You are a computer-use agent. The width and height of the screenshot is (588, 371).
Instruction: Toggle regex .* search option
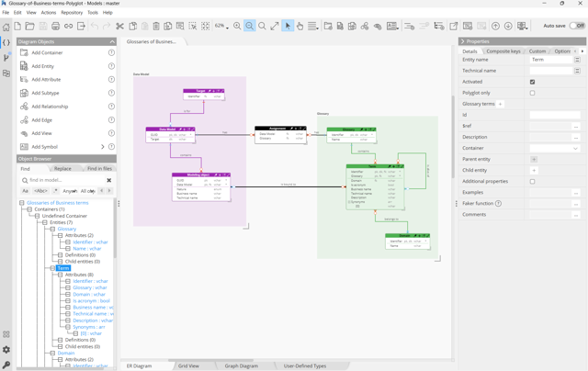(55, 191)
